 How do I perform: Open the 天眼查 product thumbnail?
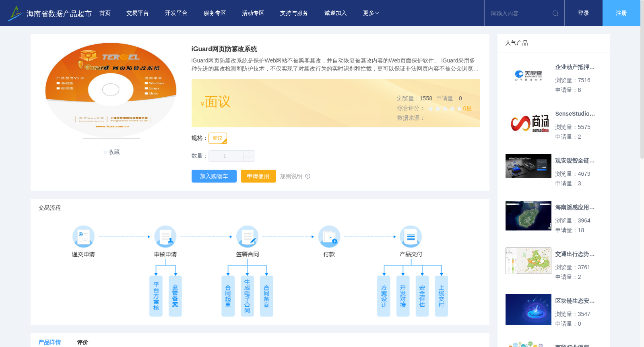[528, 75]
